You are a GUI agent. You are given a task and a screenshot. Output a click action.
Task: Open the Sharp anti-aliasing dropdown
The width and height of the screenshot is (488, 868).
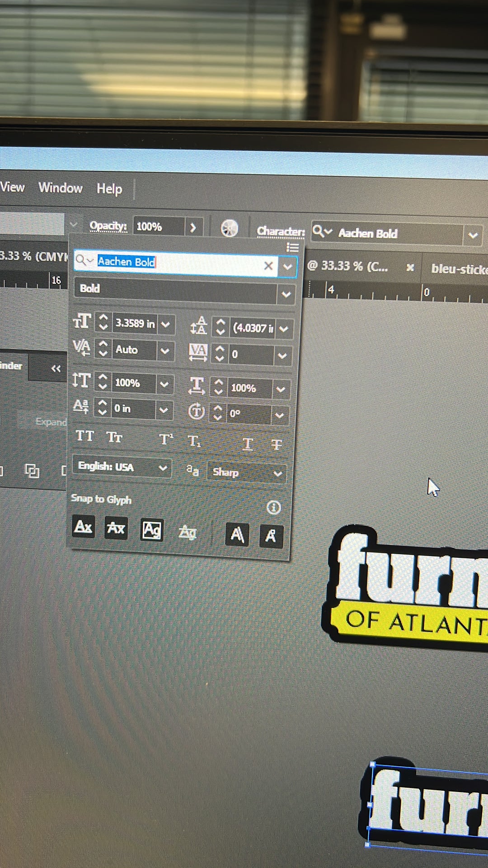(x=247, y=473)
